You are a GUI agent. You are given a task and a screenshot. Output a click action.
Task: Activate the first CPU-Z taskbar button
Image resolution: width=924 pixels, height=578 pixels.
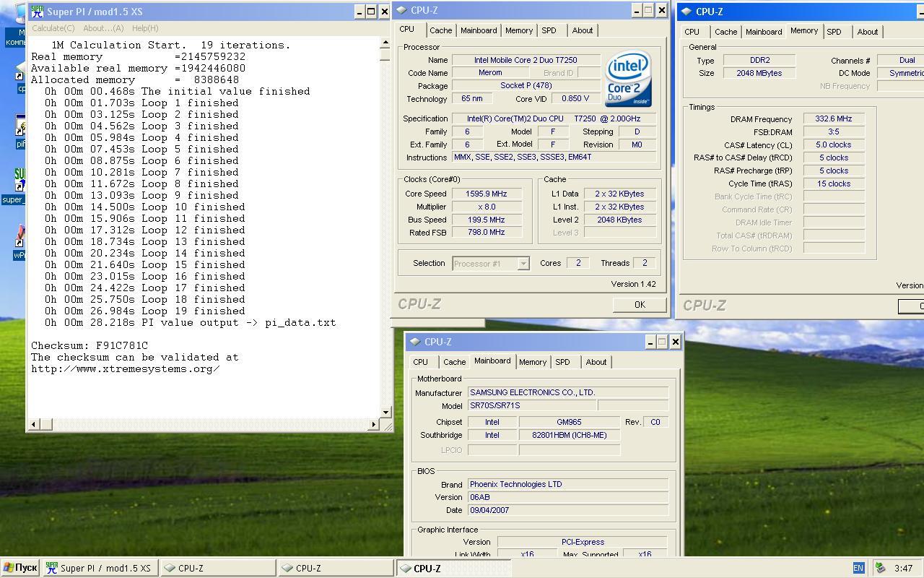click(218, 569)
